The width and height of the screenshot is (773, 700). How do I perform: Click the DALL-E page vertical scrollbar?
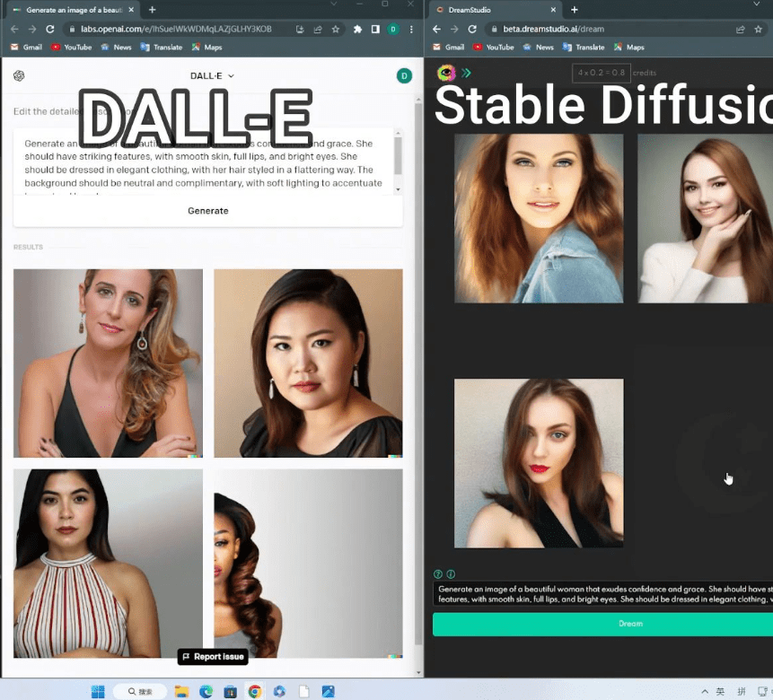pyautogui.click(x=418, y=374)
